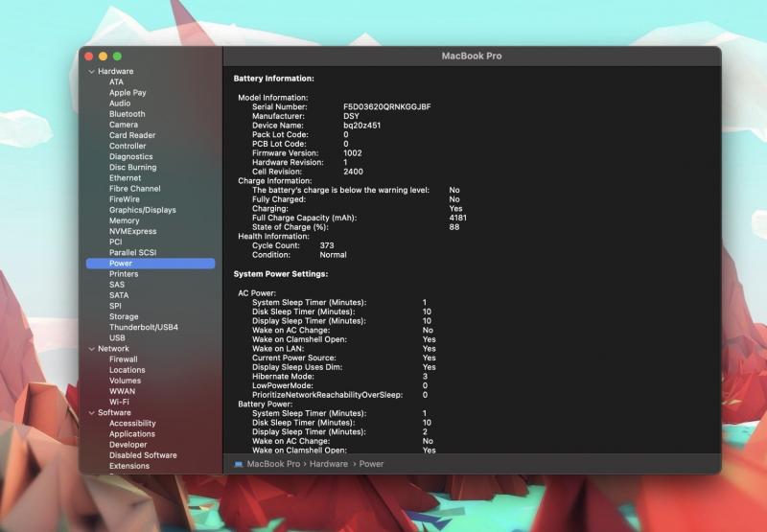Click the Firmware Version value 1002

point(353,153)
